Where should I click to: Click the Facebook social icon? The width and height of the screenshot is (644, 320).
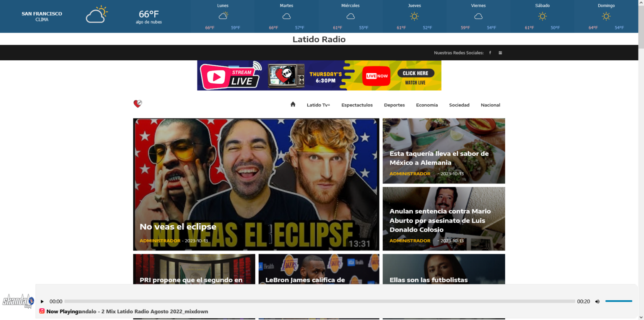(x=490, y=53)
